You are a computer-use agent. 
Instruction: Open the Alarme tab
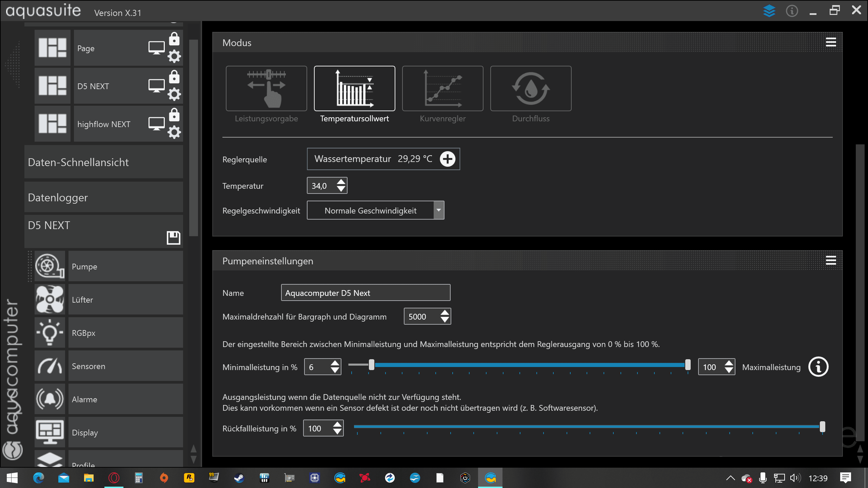tap(126, 399)
